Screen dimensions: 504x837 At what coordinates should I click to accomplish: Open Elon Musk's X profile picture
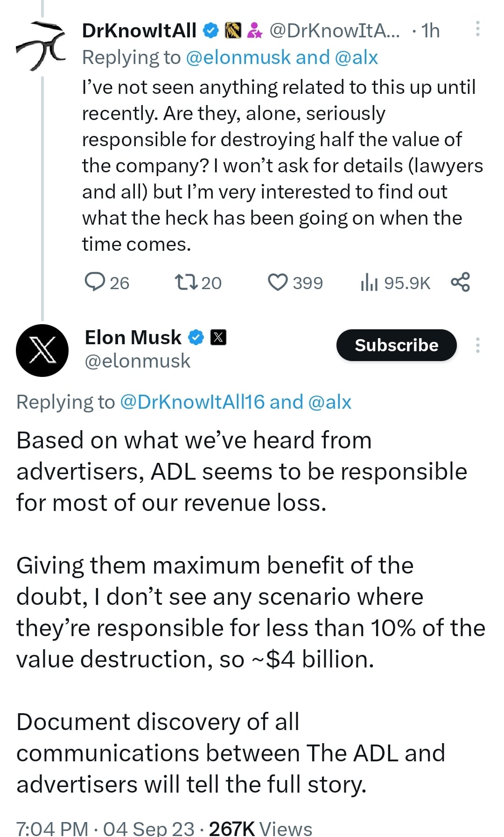(x=42, y=350)
